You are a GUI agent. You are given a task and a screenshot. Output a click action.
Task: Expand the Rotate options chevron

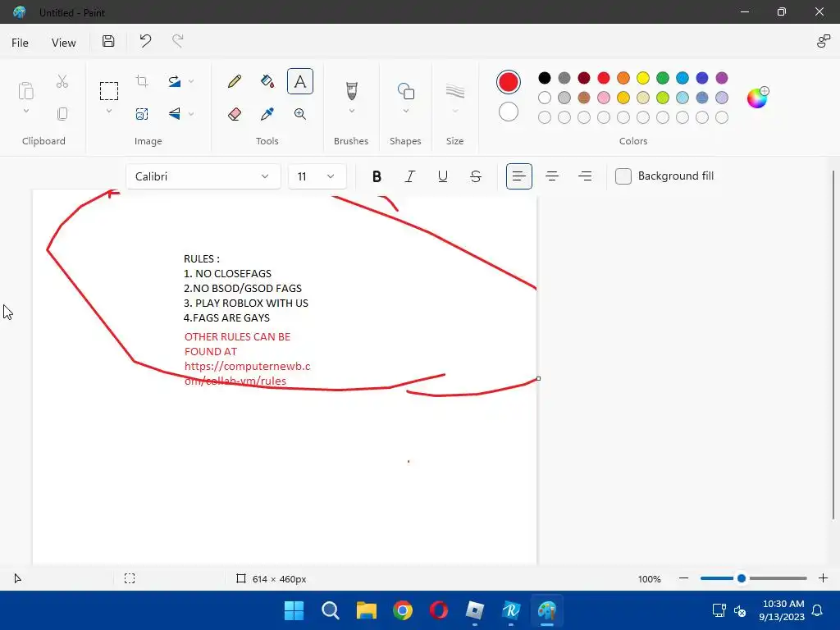click(x=191, y=81)
